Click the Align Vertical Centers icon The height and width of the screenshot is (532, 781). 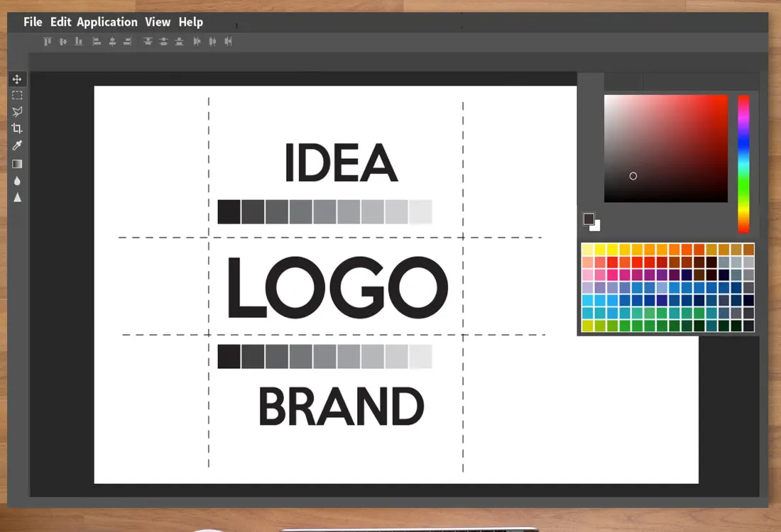pyautogui.click(x=62, y=41)
